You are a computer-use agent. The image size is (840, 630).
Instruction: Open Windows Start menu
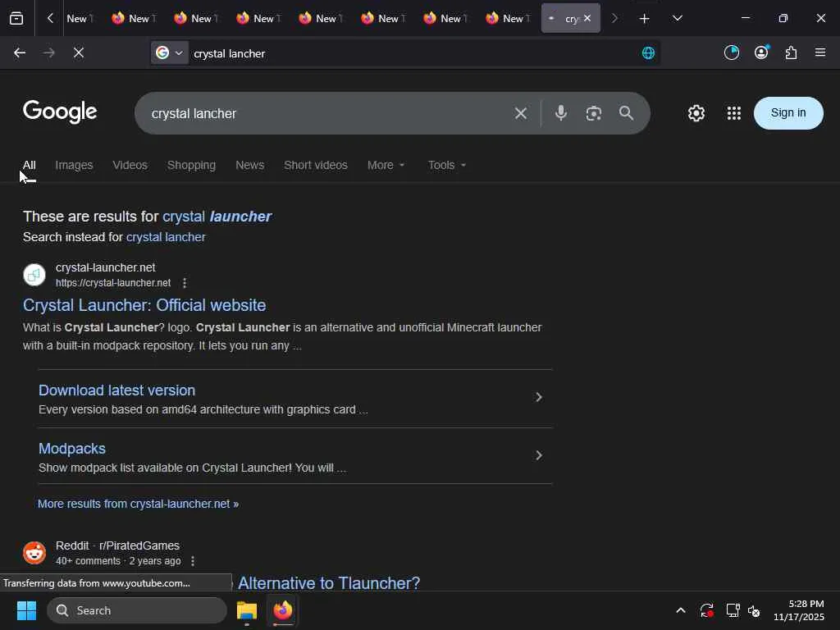click(x=26, y=610)
